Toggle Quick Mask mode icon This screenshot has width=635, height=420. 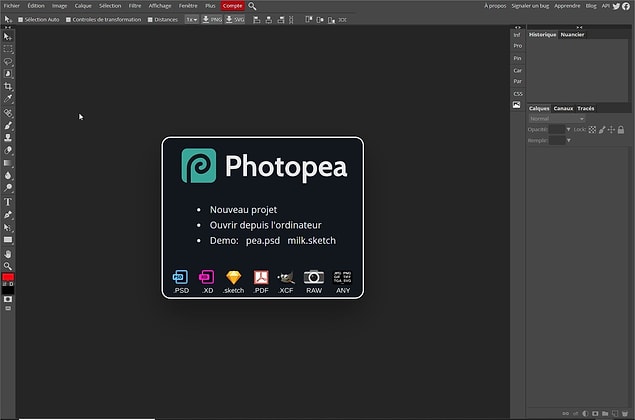tap(8, 299)
